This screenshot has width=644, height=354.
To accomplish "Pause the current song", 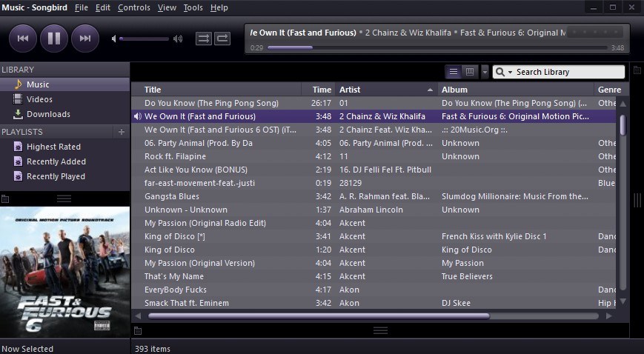I will pos(54,39).
